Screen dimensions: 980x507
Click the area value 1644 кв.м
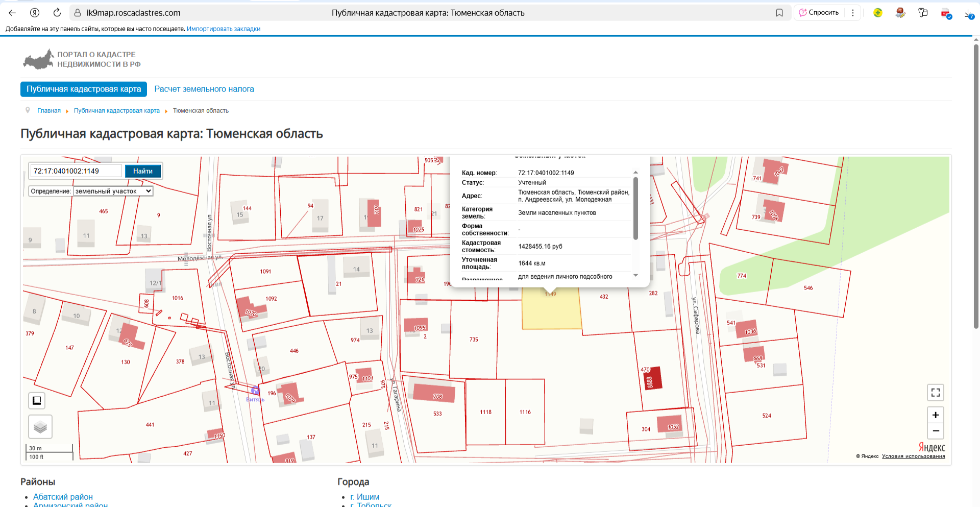coord(532,263)
